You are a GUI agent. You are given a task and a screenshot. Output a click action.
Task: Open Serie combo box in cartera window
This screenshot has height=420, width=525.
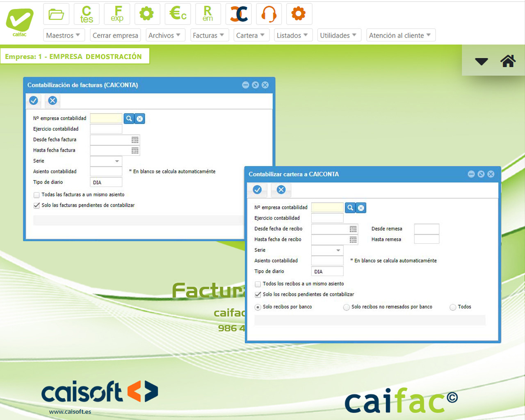338,250
